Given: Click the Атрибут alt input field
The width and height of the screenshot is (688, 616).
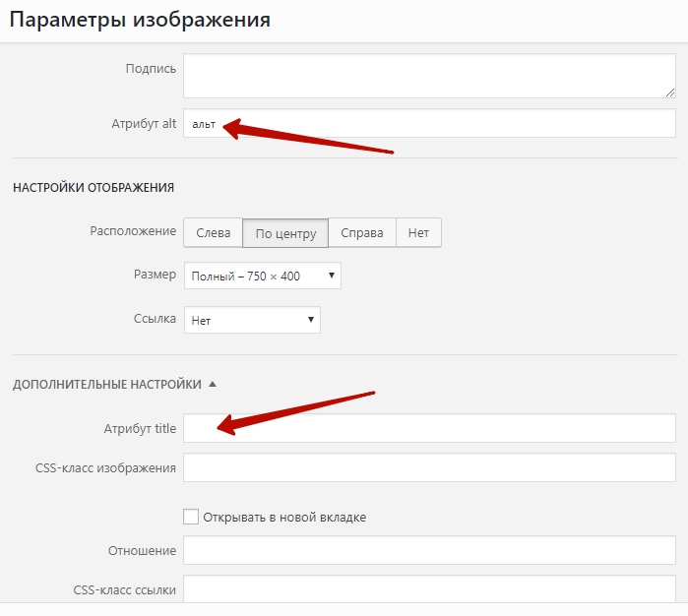Looking at the screenshot, I should pyautogui.click(x=429, y=123).
